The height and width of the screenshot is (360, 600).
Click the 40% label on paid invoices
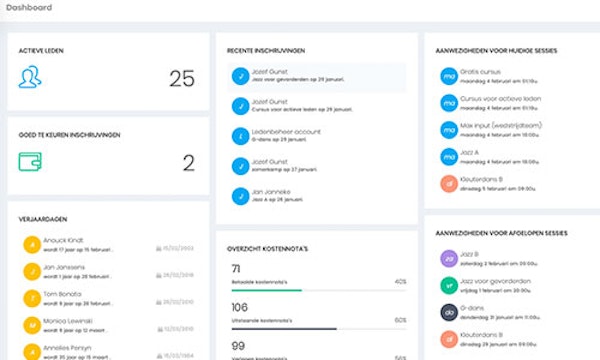pyautogui.click(x=400, y=282)
